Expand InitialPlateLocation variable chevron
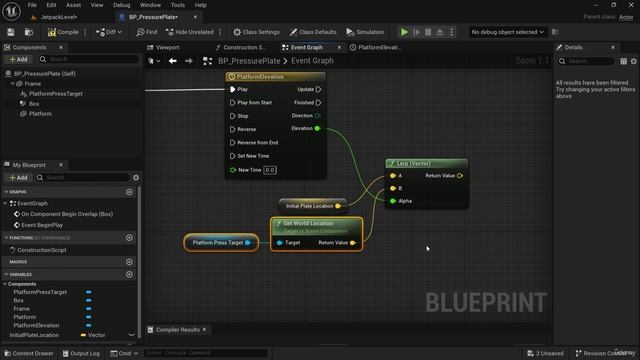The width and height of the screenshot is (640, 360). click(131, 335)
